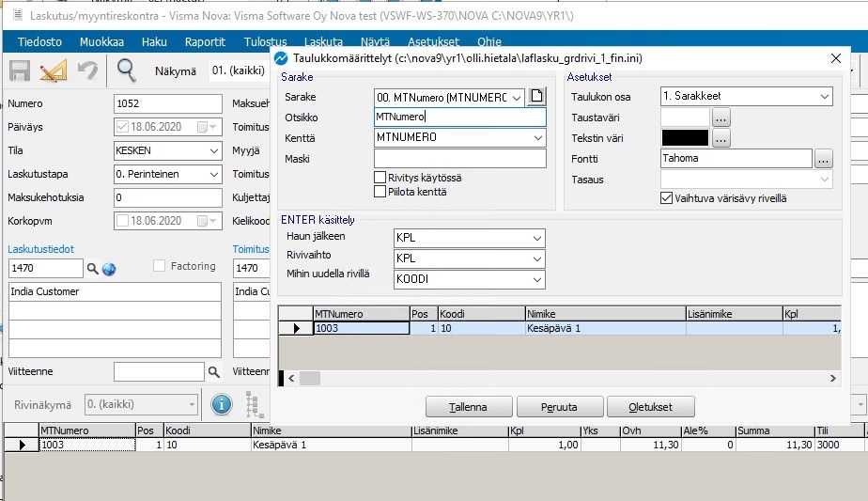
Task: Open the Haku menu
Action: 154,41
